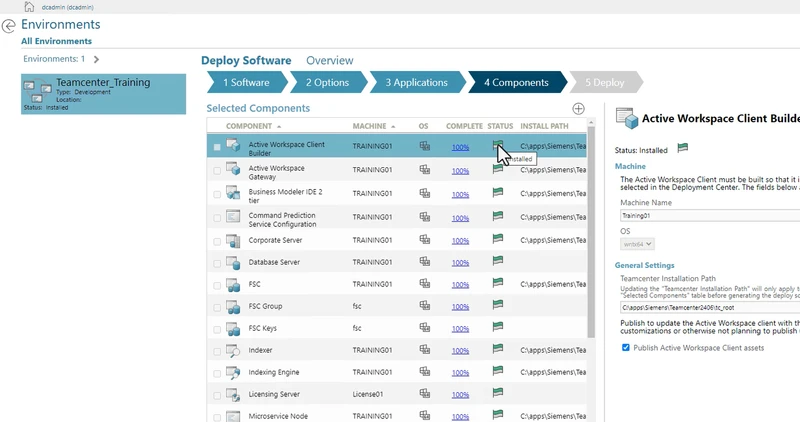Click the status flag for Business Modeler IDE
The width and height of the screenshot is (800, 422).
click(x=498, y=192)
